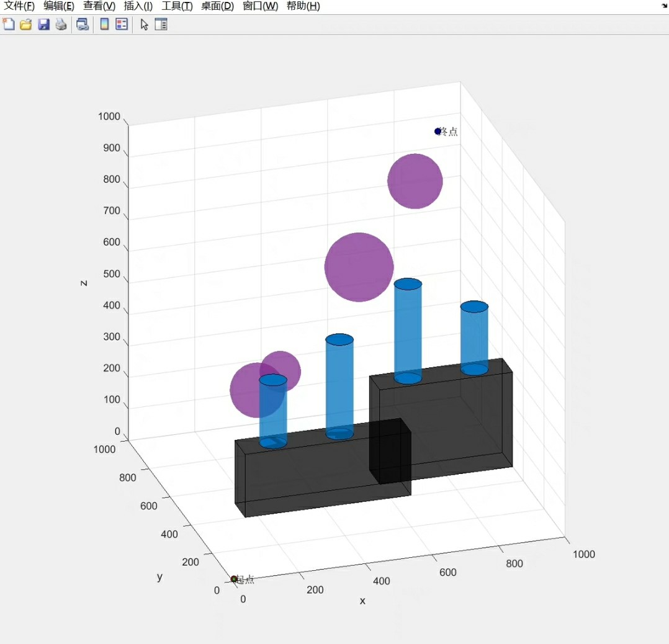669x644 pixels.
Task: Insert a colorbar using the toolbar icon
Action: pos(104,24)
